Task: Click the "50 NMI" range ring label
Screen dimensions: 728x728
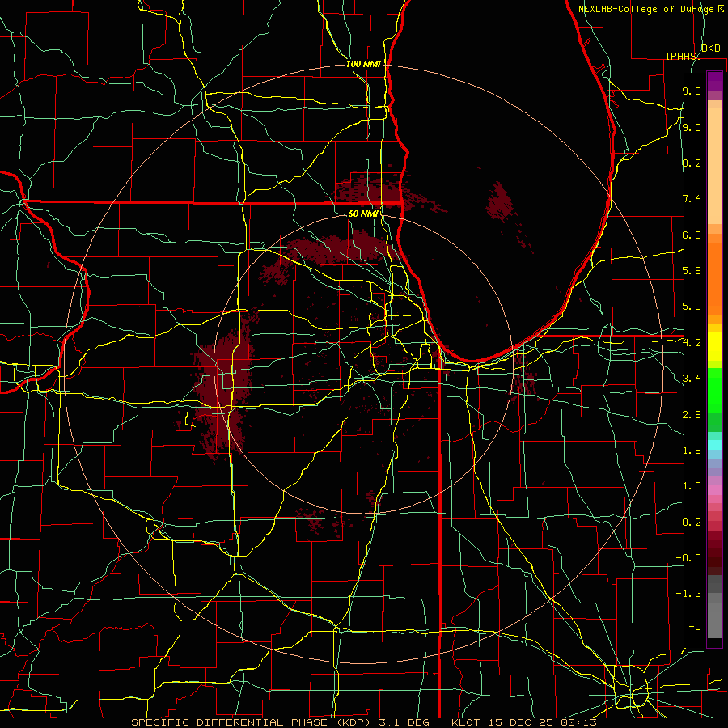Action: point(363,214)
